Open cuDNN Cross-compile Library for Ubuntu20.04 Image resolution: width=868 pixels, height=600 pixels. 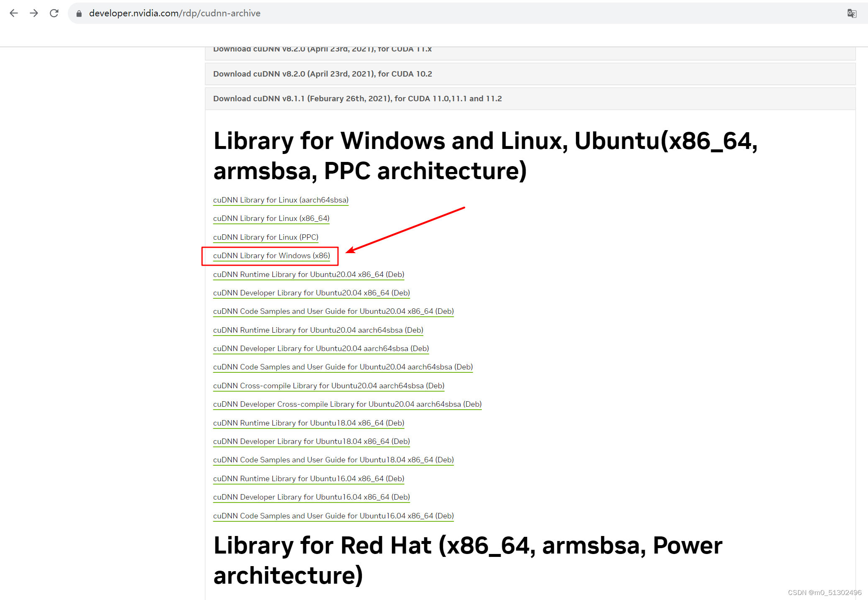(328, 385)
